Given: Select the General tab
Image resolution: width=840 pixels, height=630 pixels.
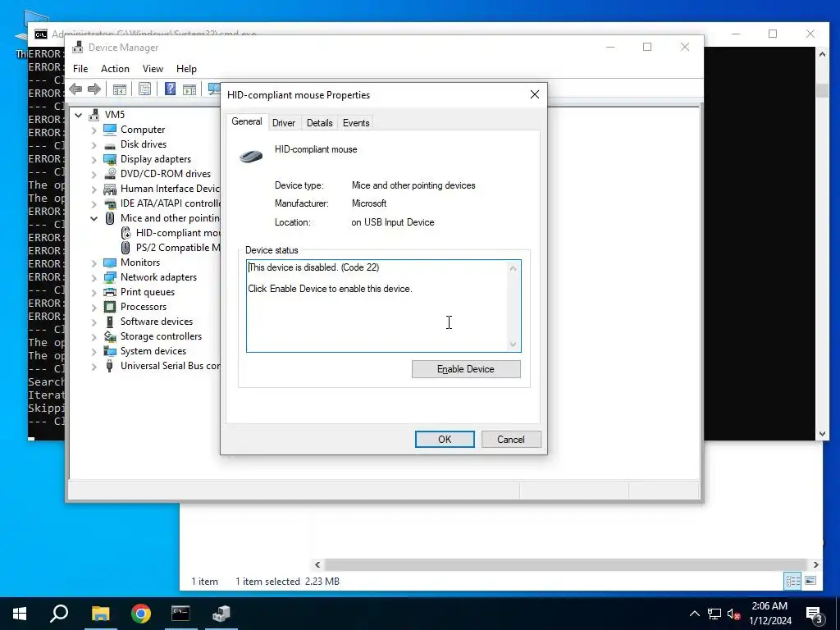Looking at the screenshot, I should point(246,121).
